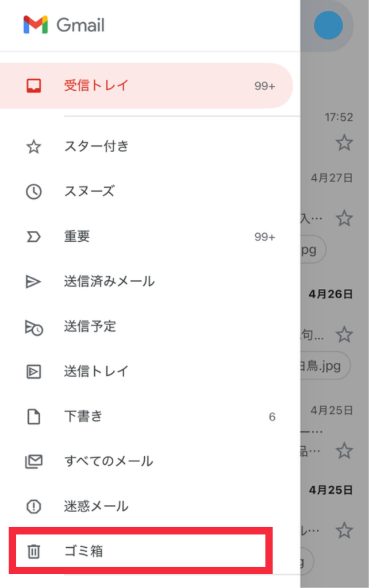
Task: Click the 下書き draft document icon
Action: [34, 417]
